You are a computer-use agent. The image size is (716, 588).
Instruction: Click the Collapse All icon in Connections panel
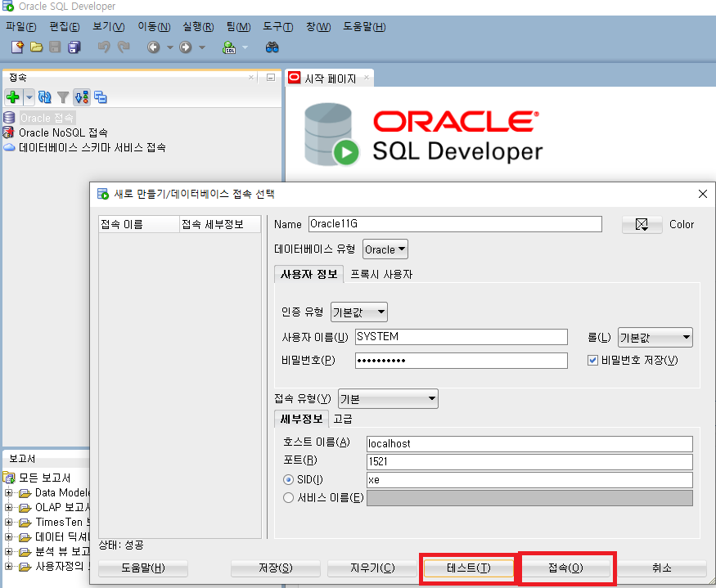click(x=101, y=97)
